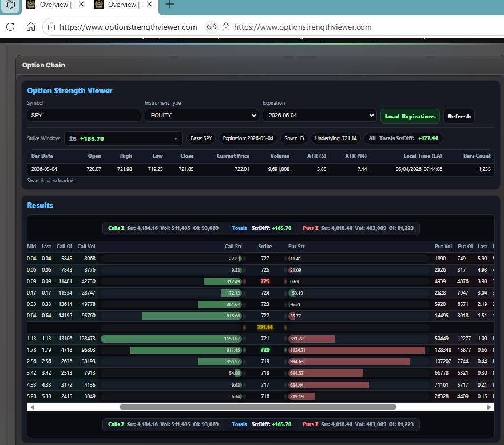Click the Put OI column header
Image resolution: width=504 pixels, height=445 pixels.
(x=465, y=247)
